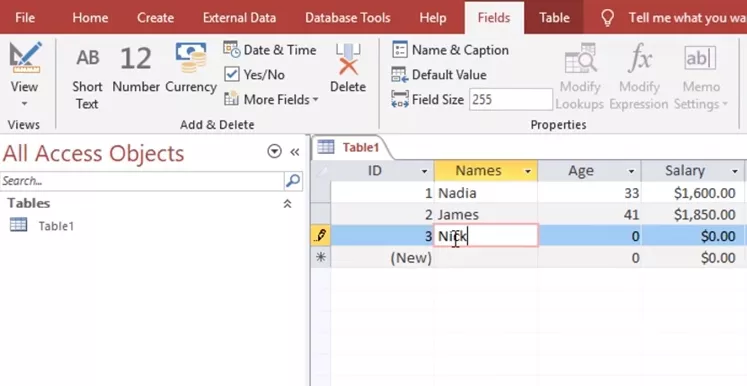Open Memo Settings dropdown
The image size is (747, 386).
coord(701,77)
